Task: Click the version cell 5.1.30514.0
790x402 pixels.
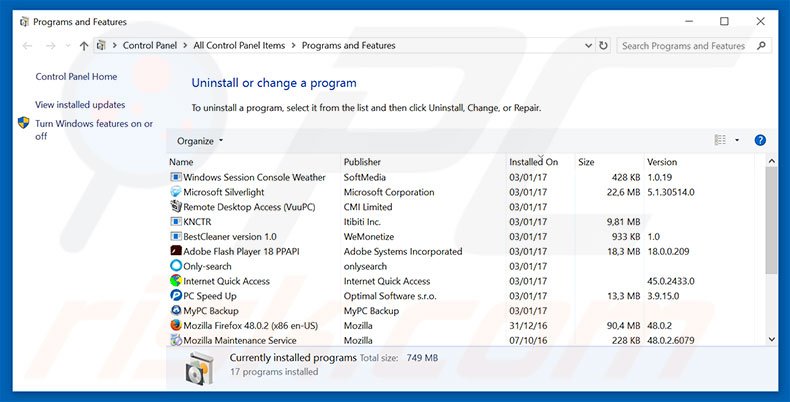Action: (x=671, y=192)
